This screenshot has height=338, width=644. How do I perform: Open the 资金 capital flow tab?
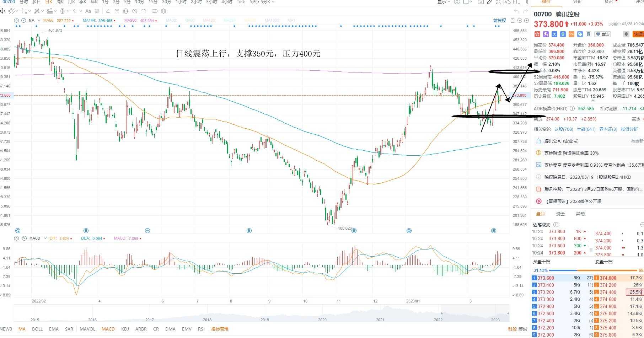coord(560,214)
